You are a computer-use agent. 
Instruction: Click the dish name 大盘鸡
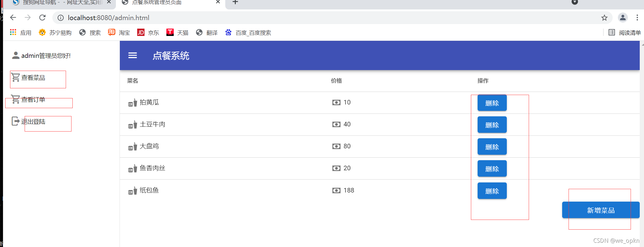click(149, 146)
